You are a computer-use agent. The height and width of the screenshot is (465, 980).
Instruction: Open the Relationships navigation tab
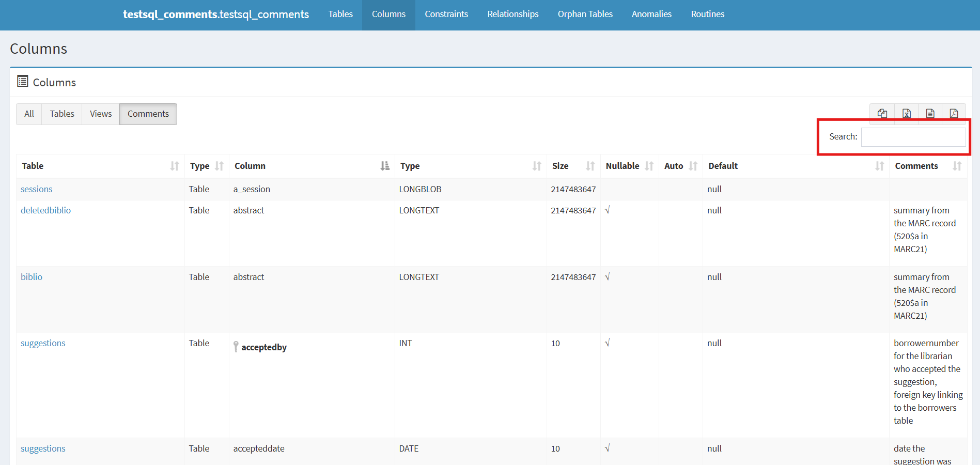tap(513, 14)
